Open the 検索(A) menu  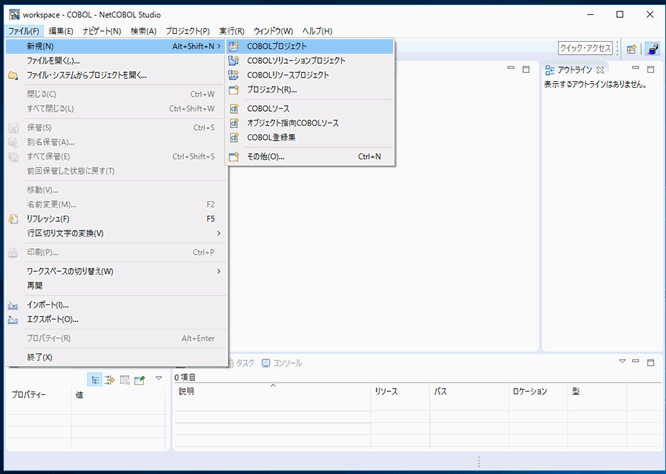pos(144,31)
